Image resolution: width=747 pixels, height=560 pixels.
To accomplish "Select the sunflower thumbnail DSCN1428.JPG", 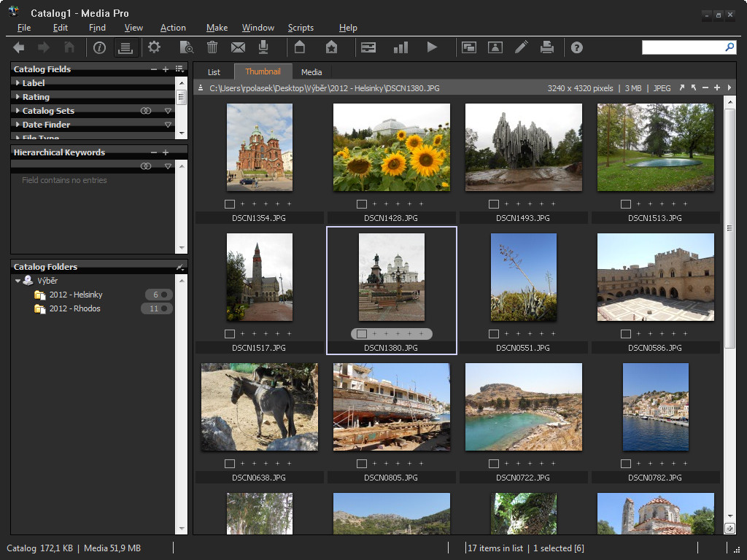I will point(392,147).
